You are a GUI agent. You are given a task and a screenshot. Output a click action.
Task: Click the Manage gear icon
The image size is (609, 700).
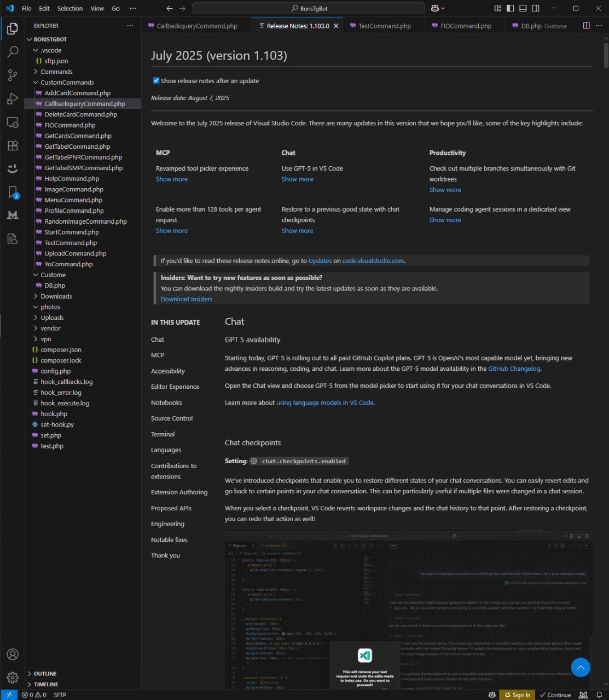tap(12, 678)
